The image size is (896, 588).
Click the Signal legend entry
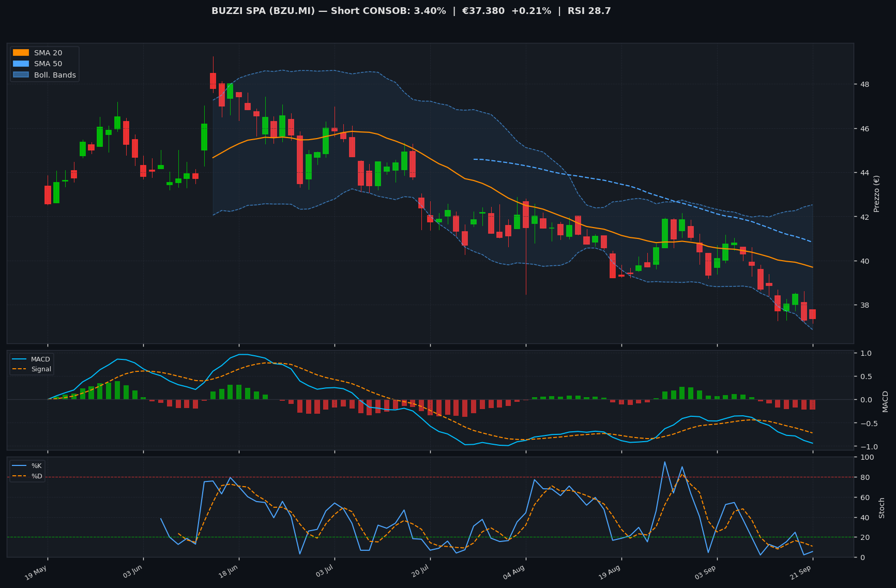(32, 369)
